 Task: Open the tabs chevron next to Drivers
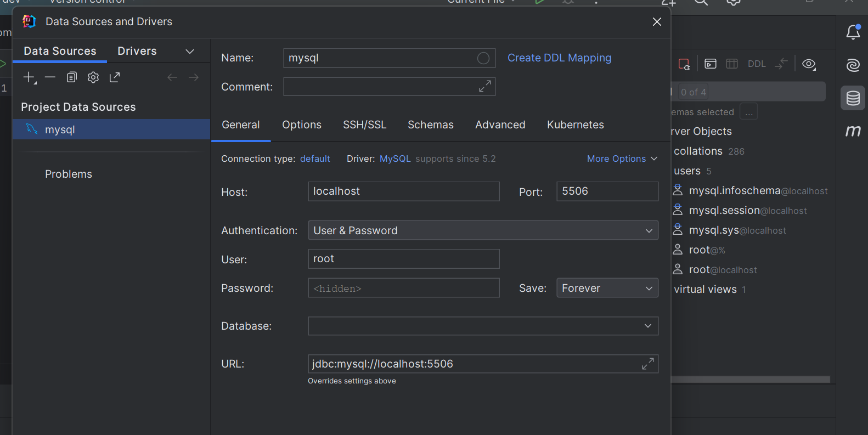[x=190, y=51]
